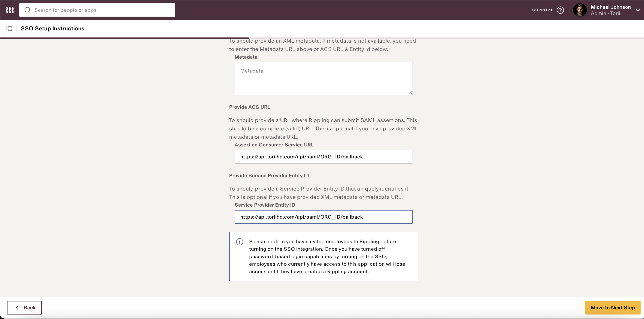Click Michael Johnson user name
Image resolution: width=644 pixels, height=319 pixels.
click(x=611, y=7)
